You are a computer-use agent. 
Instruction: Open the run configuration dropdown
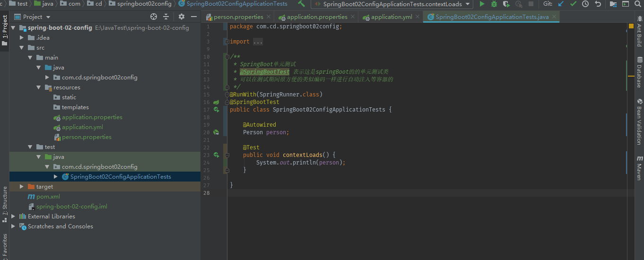(x=392, y=4)
